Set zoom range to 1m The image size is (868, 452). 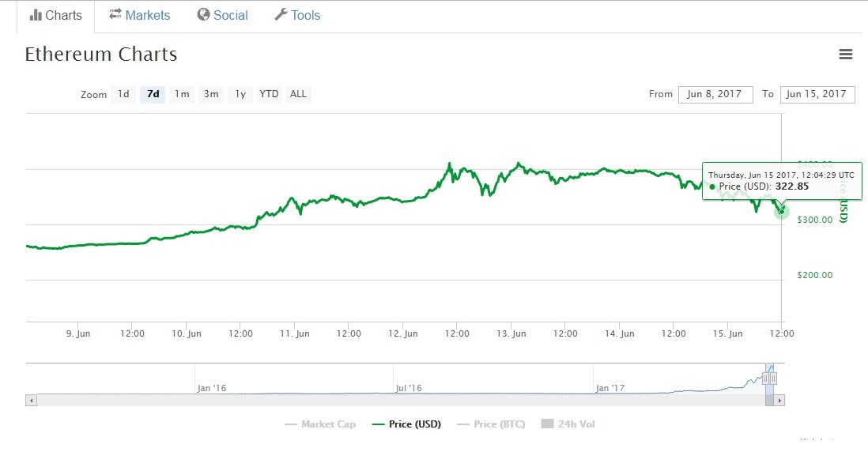point(182,94)
